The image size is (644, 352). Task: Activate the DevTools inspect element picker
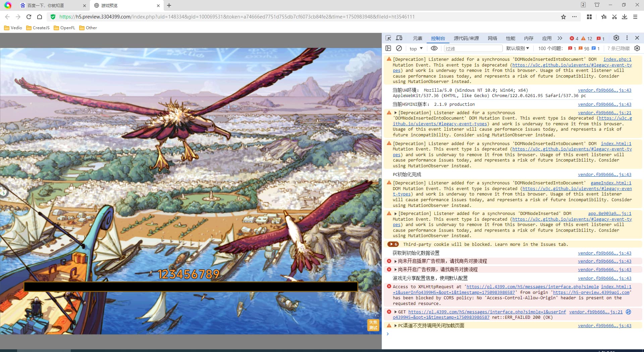(388, 38)
